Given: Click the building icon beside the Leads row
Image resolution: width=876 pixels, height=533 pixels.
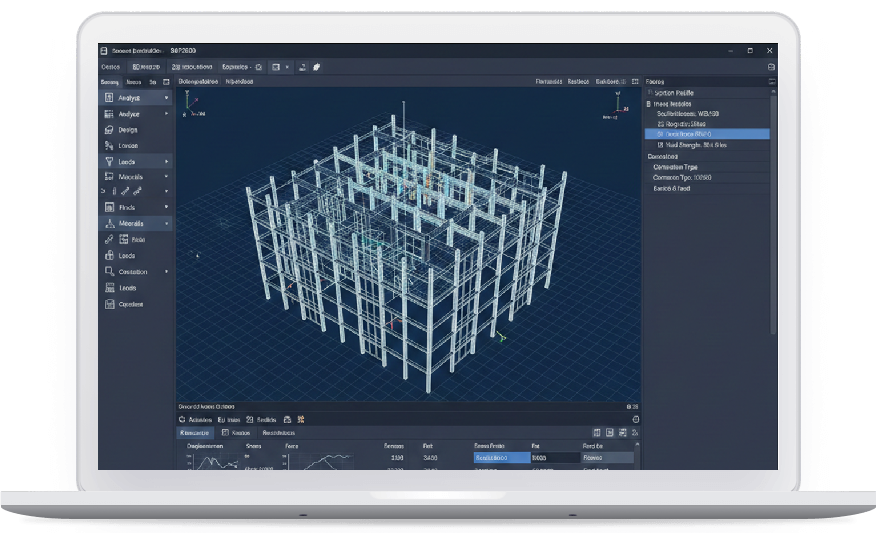Looking at the screenshot, I should (x=110, y=288).
